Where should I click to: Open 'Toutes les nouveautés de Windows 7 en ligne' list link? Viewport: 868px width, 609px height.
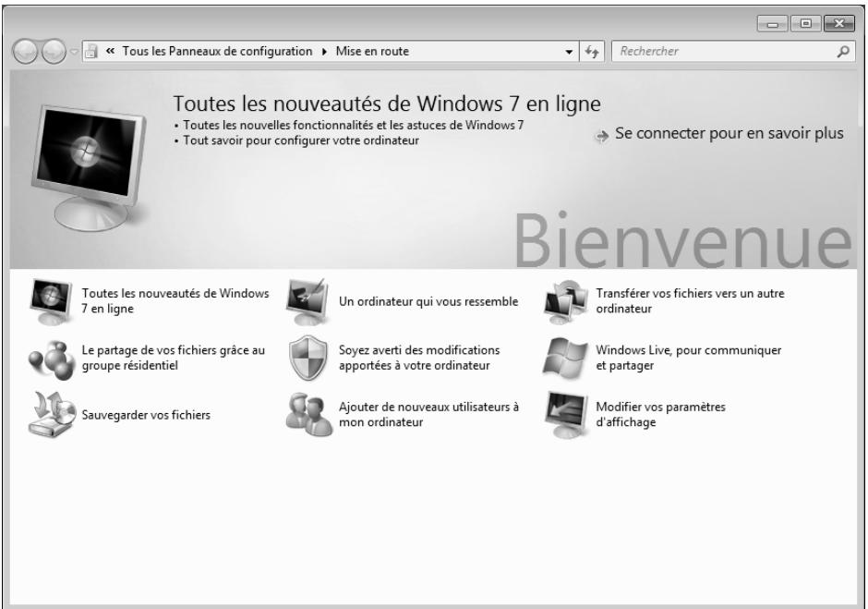pos(175,301)
